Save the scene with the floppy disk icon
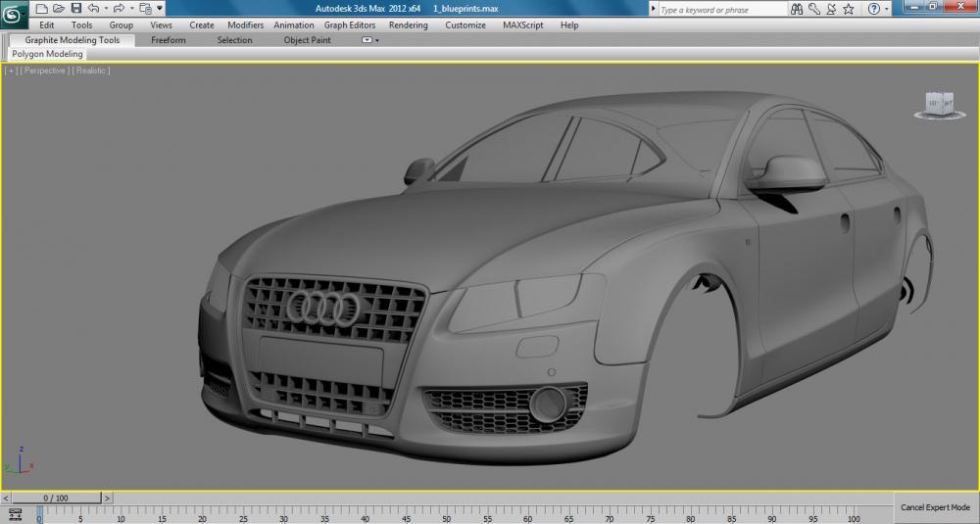This screenshot has width=980, height=524. [76, 8]
